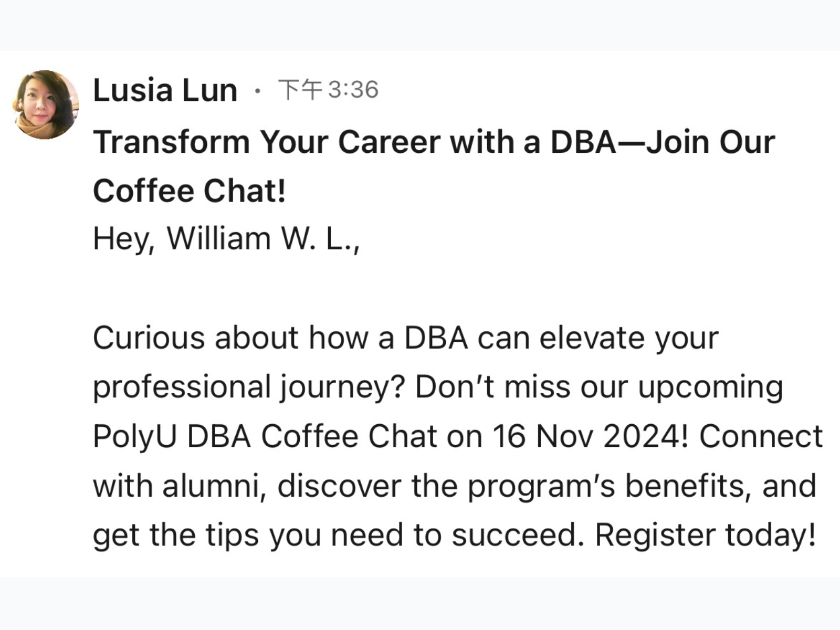Click the phrase "Don't miss our upcoming"
840x630 pixels.
point(598,387)
